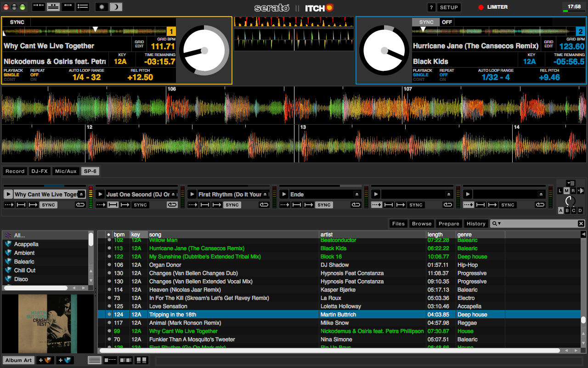The height and width of the screenshot is (368, 588).
Task: Open the help question mark button
Action: (x=431, y=7)
